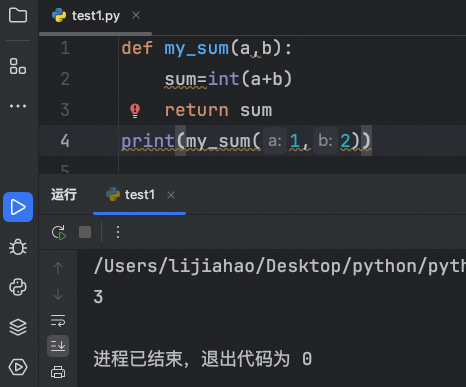Open the Python Packages layers icon
466x387 pixels.
18,327
